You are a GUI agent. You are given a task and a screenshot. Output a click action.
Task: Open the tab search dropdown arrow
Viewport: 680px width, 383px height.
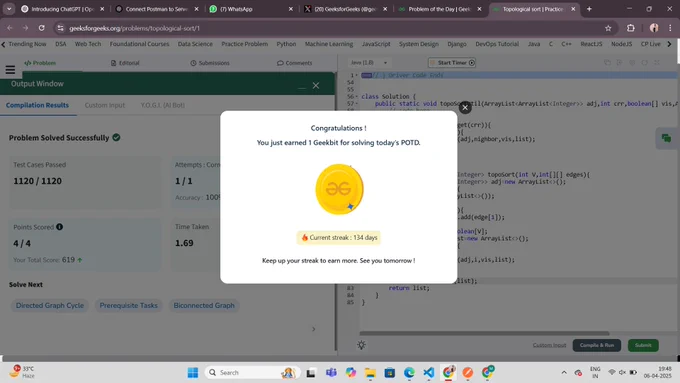[9, 9]
